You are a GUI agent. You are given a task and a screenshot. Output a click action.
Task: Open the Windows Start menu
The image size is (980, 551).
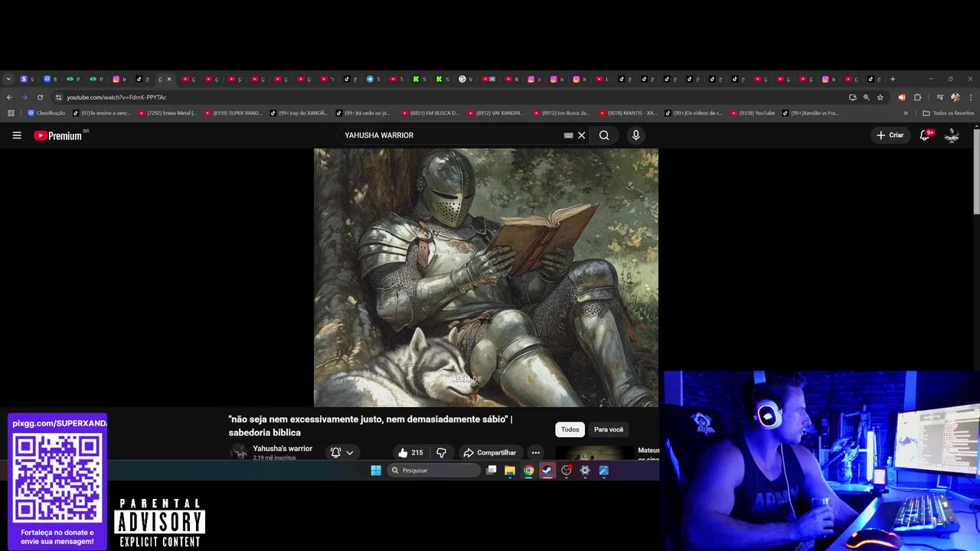tap(376, 471)
